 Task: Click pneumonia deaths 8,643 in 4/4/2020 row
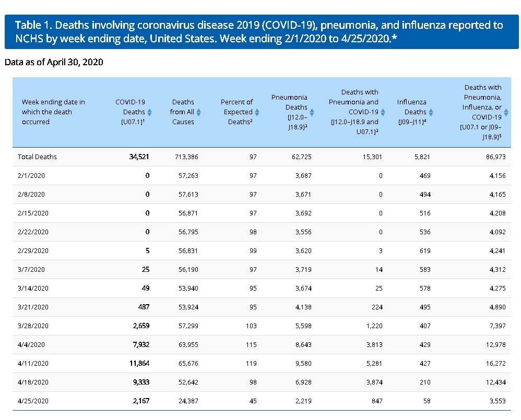[x=303, y=345]
